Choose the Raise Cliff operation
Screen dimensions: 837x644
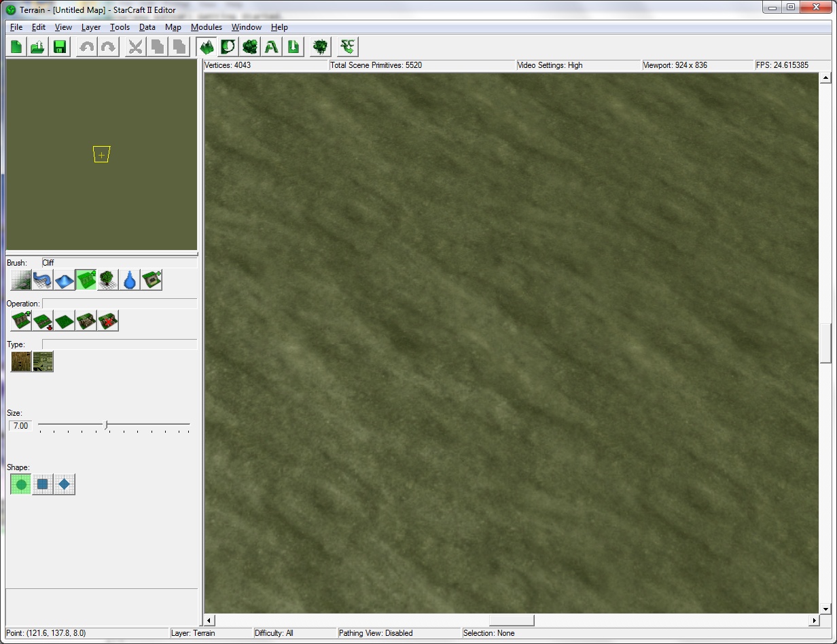(21, 321)
